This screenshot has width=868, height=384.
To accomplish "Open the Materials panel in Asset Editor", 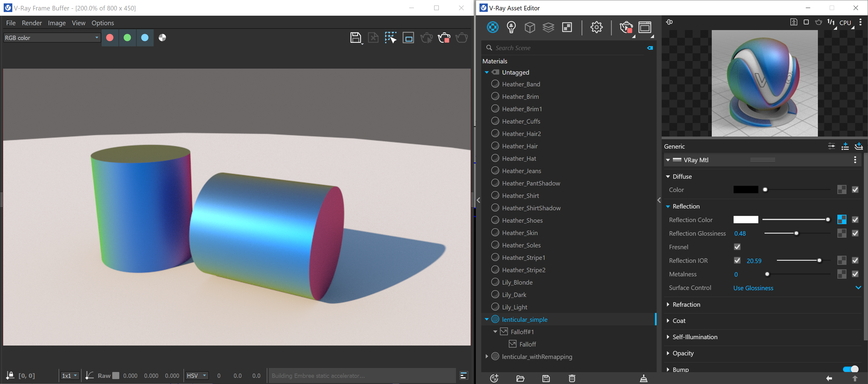I will pyautogui.click(x=493, y=27).
